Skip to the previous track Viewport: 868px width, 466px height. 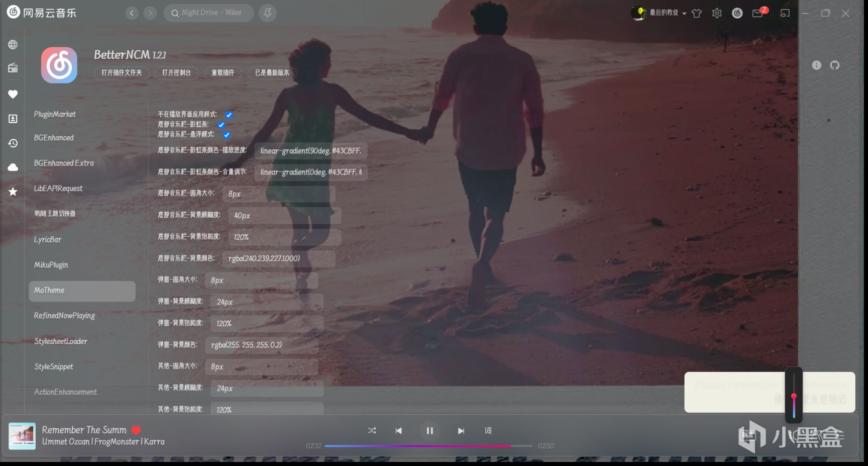tap(399, 431)
